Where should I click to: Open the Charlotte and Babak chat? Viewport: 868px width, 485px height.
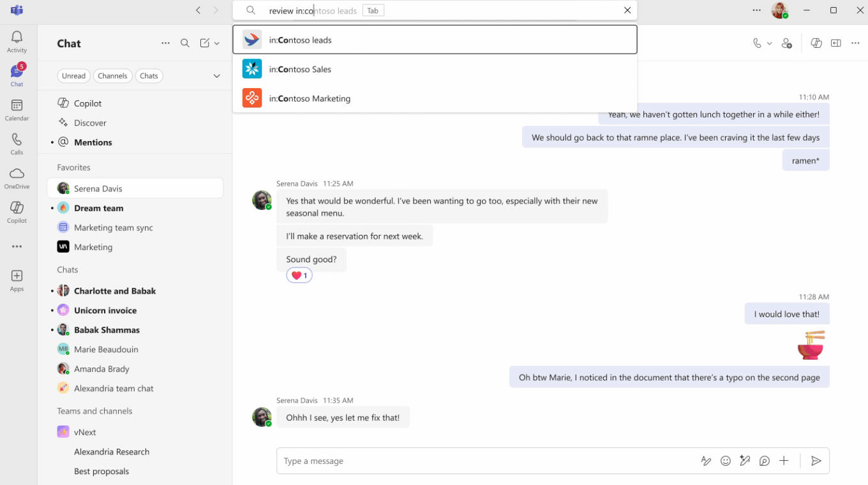[x=135, y=291]
